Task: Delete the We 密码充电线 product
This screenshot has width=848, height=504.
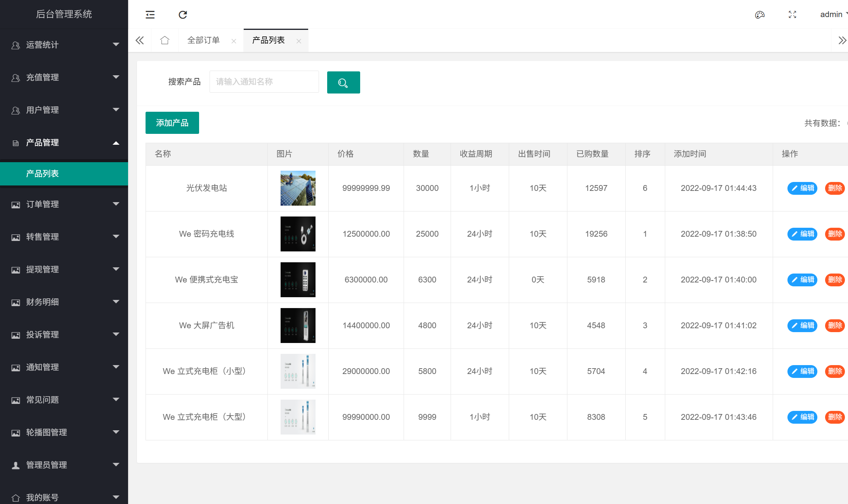Action: pyautogui.click(x=834, y=234)
